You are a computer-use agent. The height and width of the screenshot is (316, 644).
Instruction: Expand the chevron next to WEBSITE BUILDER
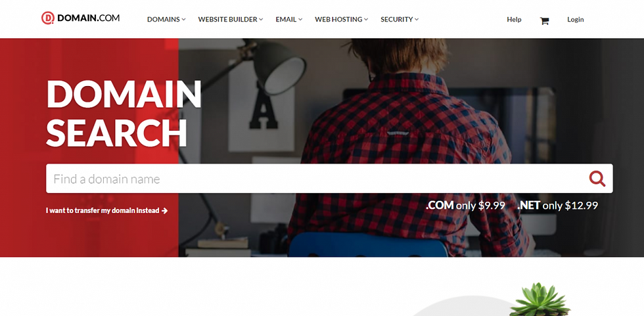(x=262, y=19)
